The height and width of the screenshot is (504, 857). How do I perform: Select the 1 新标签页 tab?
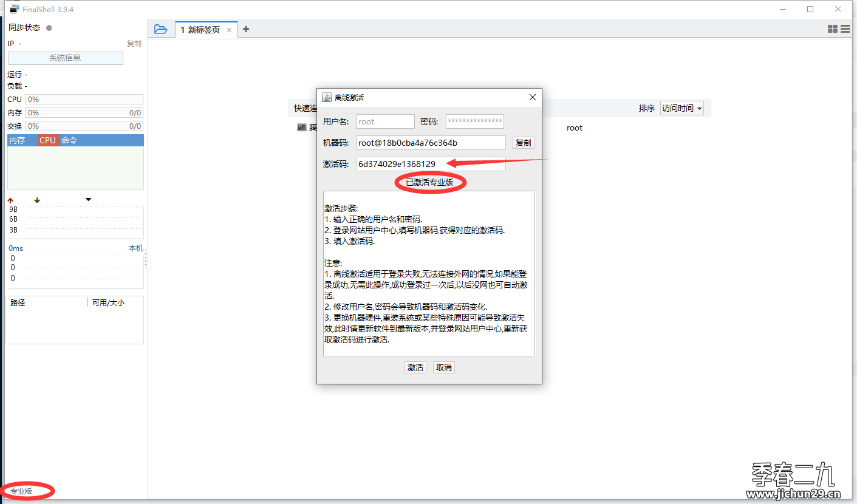tap(206, 30)
